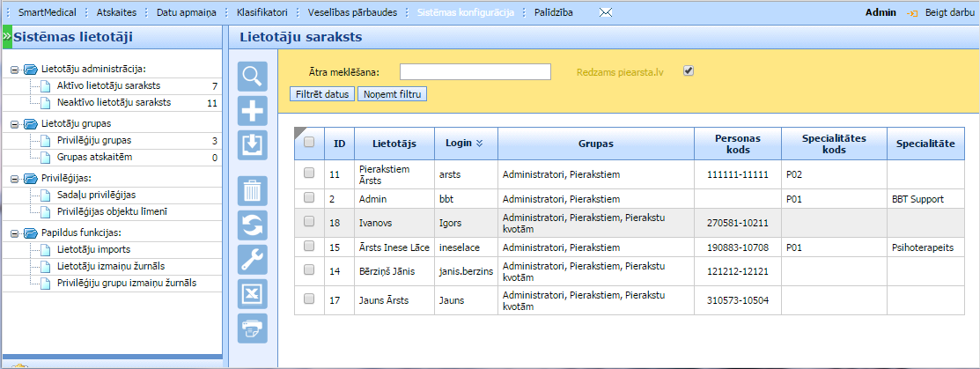Click the magnifier search icon in toolbar
The image size is (980, 369).
point(253,77)
